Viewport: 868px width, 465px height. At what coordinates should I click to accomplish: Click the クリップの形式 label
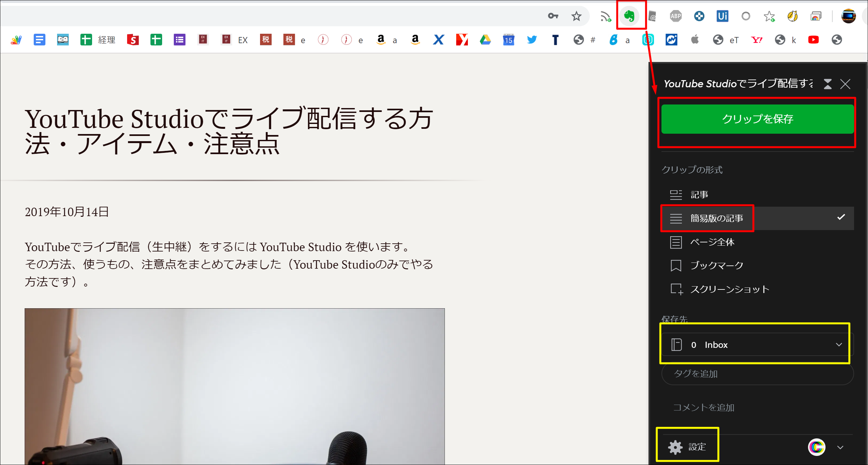692,170
